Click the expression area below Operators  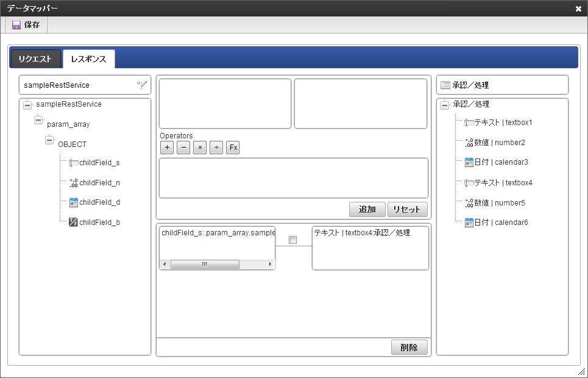(294, 178)
